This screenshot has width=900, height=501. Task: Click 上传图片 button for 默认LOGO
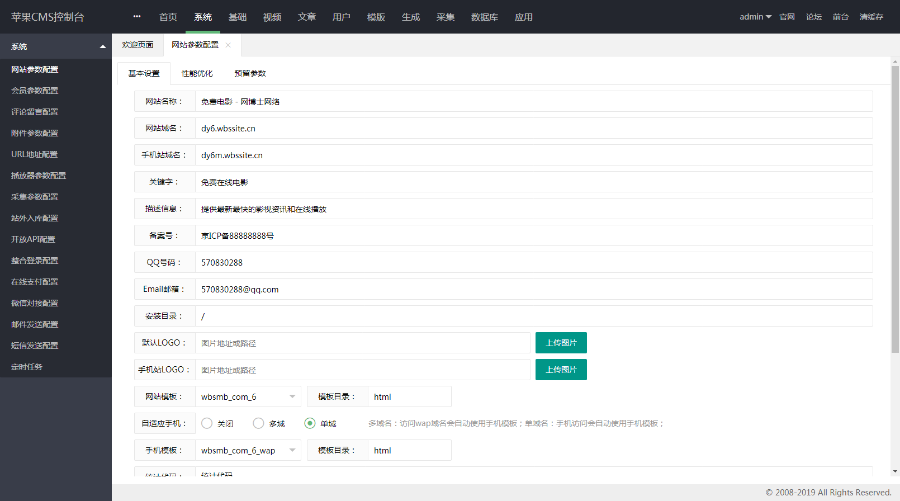(561, 342)
